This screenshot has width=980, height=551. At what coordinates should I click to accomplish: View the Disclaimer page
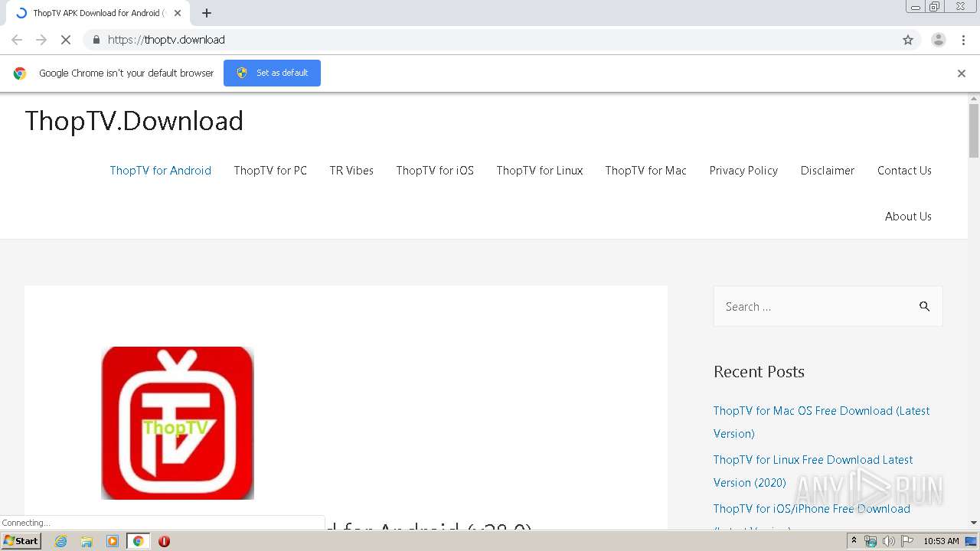(x=828, y=171)
